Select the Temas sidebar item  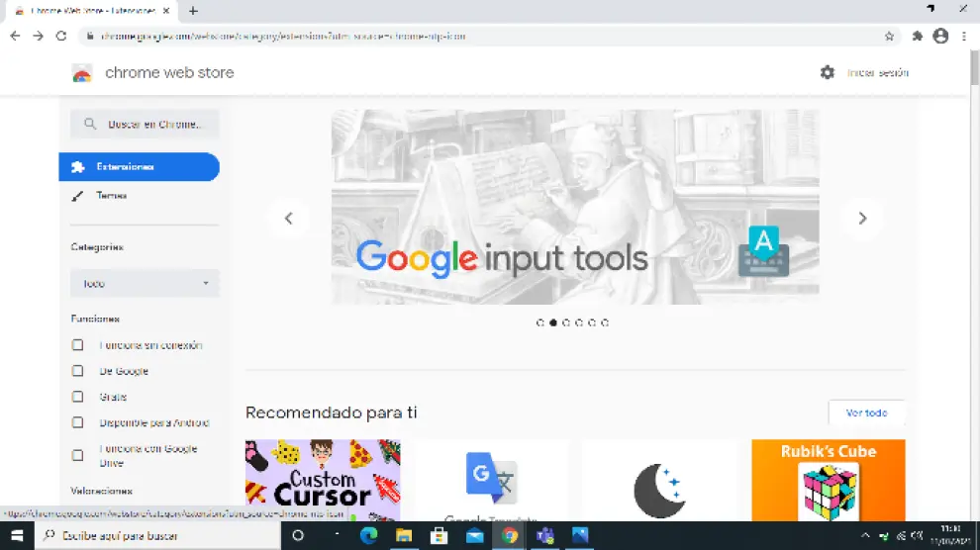pos(111,196)
